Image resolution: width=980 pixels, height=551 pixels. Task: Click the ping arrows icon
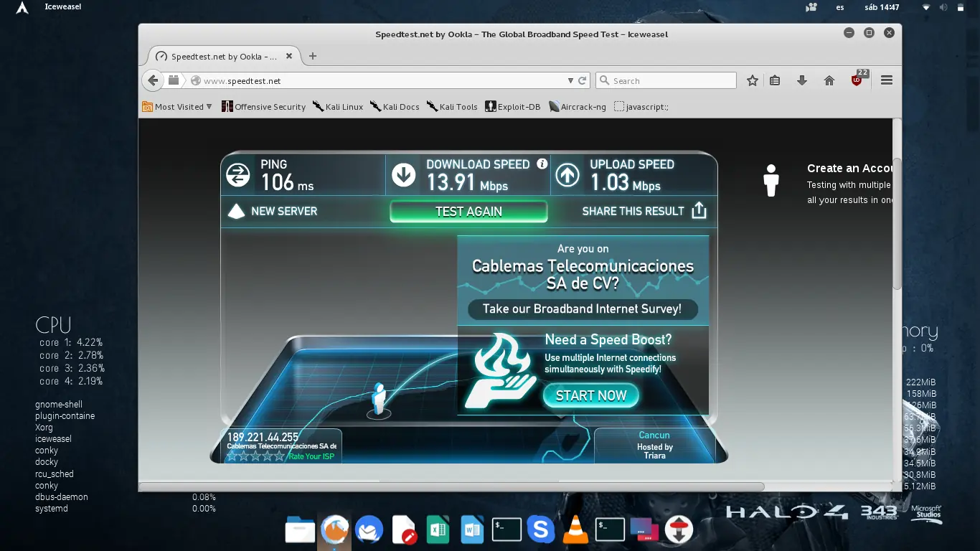[x=237, y=175]
